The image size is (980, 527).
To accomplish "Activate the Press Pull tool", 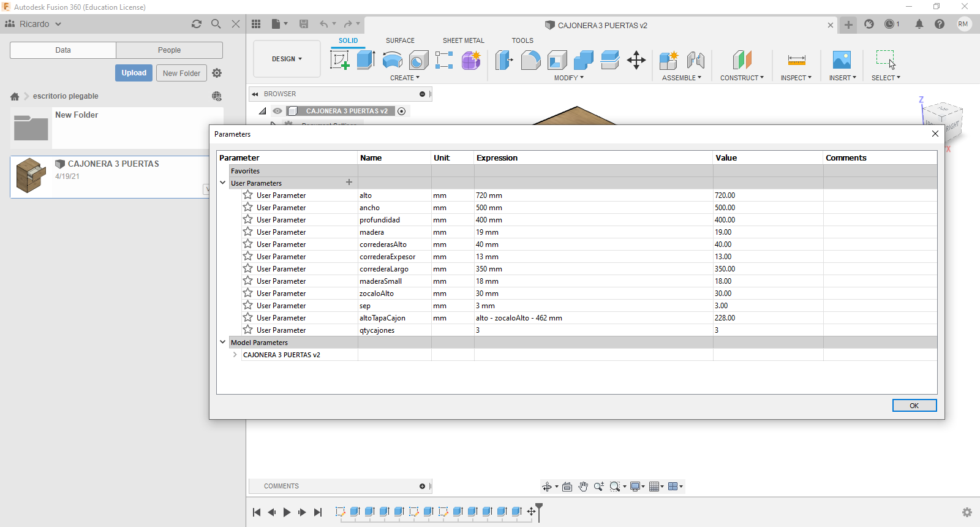I will pos(504,60).
